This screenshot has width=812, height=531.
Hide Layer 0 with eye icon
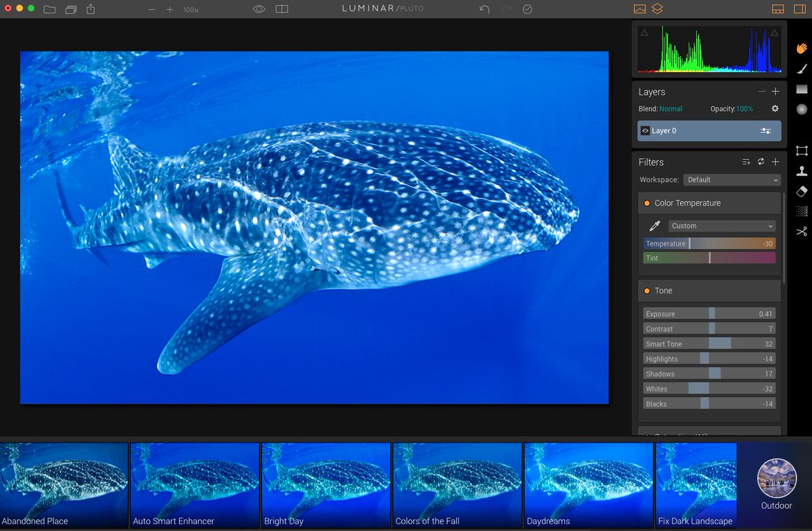coord(645,131)
